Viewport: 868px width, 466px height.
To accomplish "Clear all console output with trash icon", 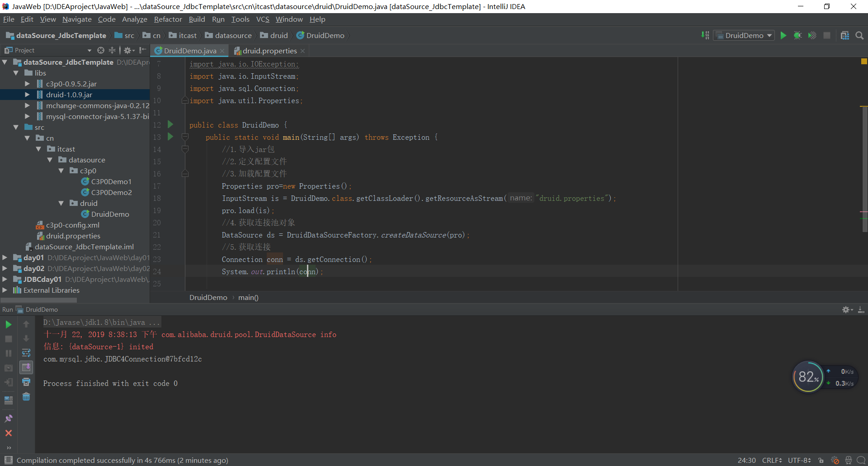I will 26,397.
